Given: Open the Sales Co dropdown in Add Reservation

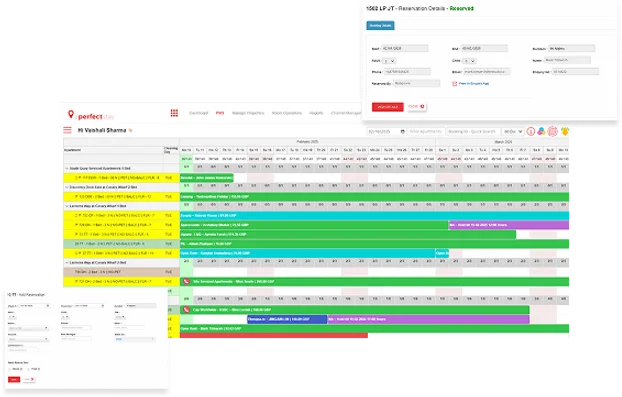Looking at the screenshot, I should (x=134, y=339).
